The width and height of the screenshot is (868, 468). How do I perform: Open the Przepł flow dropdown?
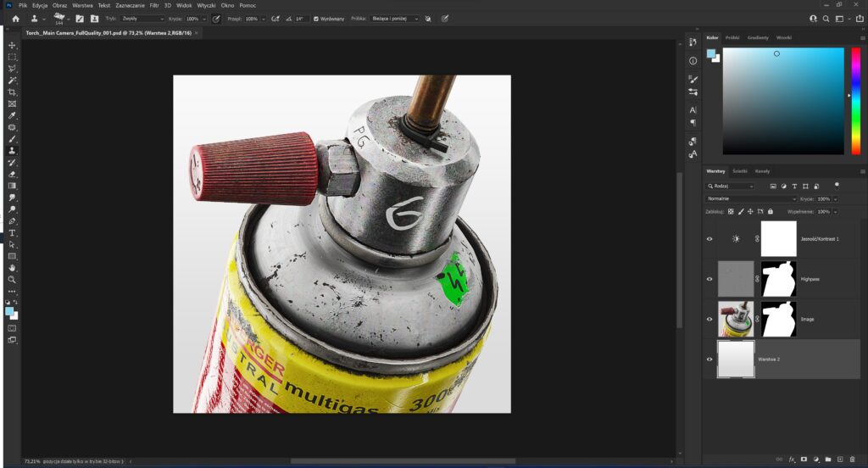264,19
